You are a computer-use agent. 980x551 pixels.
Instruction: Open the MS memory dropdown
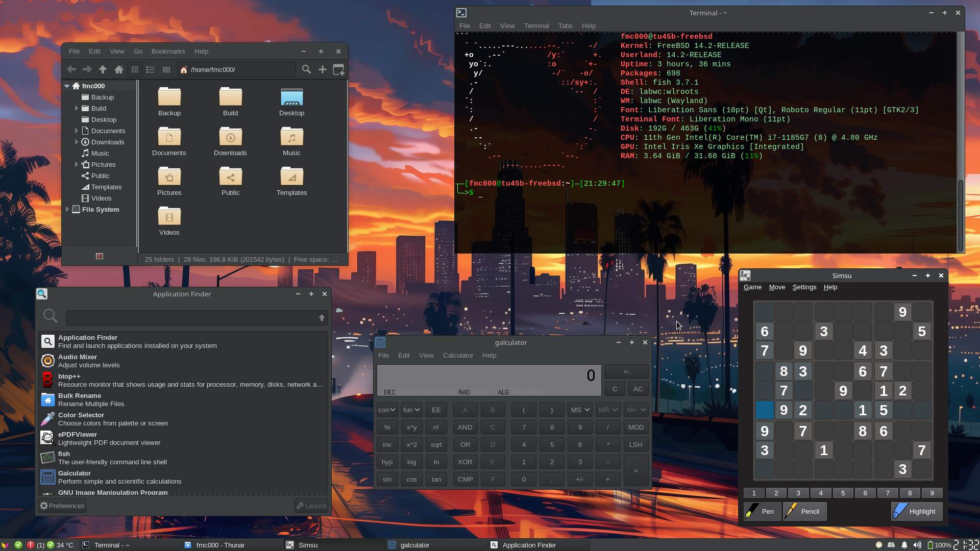tap(580, 410)
